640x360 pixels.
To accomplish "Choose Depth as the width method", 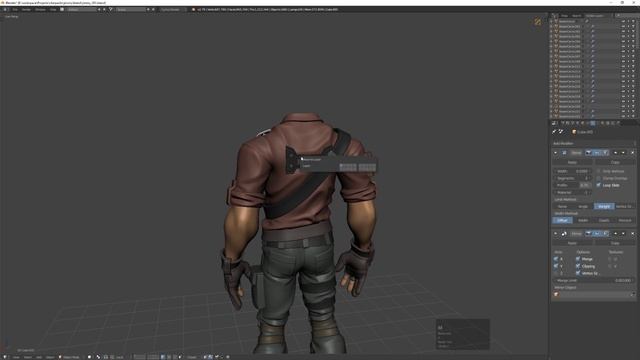I will 604,220.
